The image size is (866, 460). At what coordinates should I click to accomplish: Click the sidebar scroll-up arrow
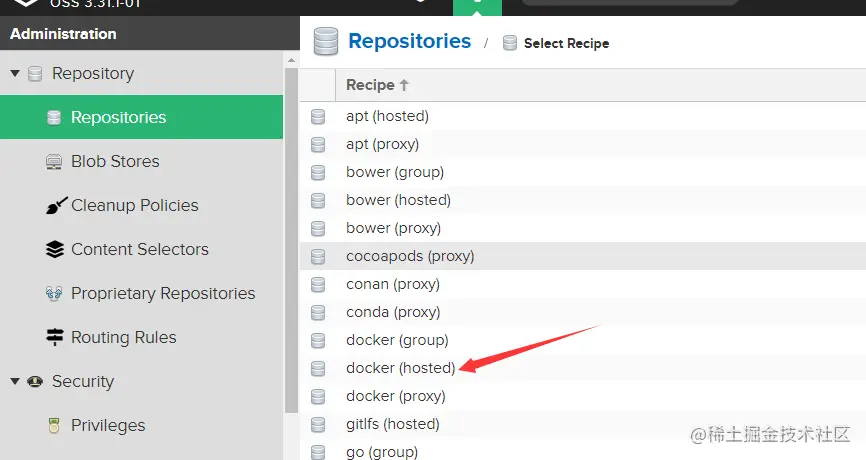(x=292, y=60)
